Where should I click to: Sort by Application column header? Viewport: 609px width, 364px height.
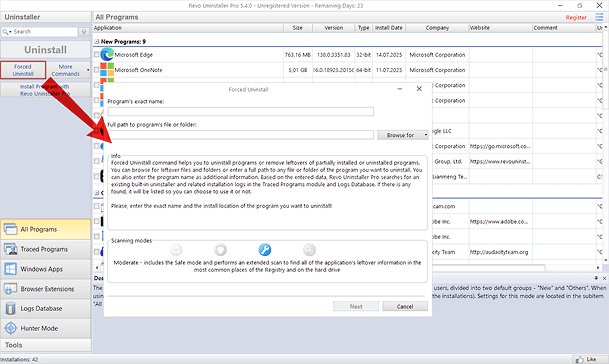pyautogui.click(x=188, y=28)
